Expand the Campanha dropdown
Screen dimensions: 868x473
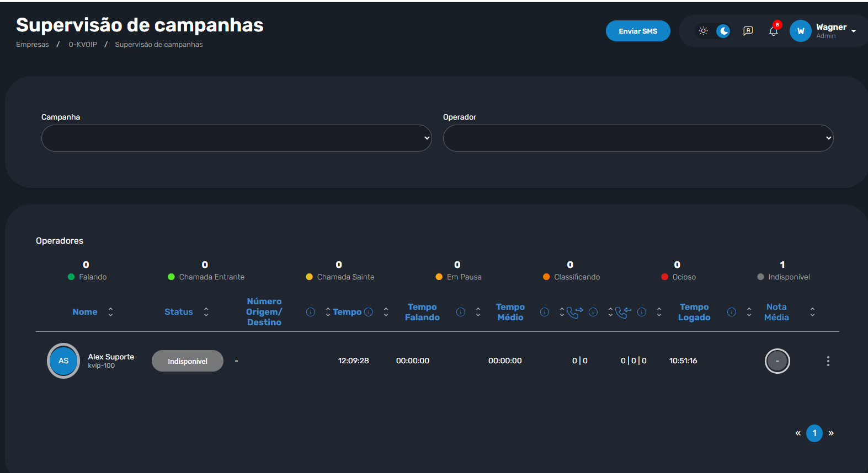pyautogui.click(x=236, y=138)
